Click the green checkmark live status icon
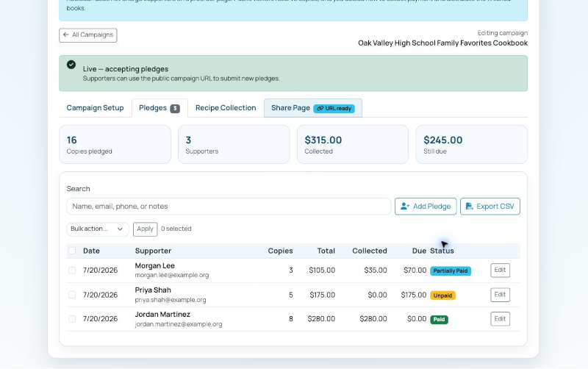This screenshot has height=369, width=588. [71, 65]
